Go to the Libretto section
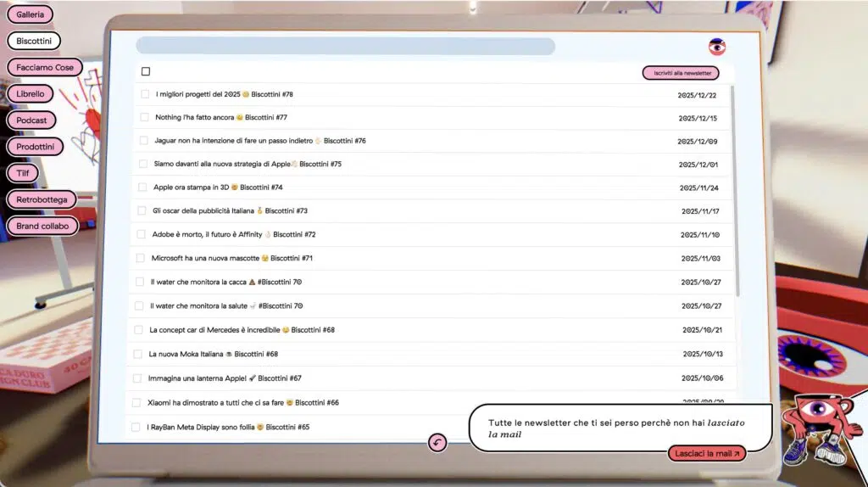Screen dimensions: 868x487 (30, 93)
